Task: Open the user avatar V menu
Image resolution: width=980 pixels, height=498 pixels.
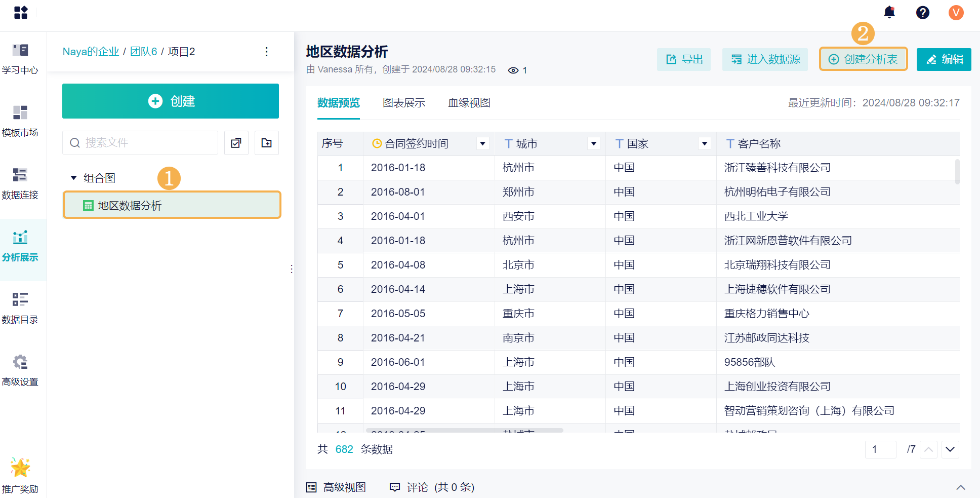Action: click(956, 12)
